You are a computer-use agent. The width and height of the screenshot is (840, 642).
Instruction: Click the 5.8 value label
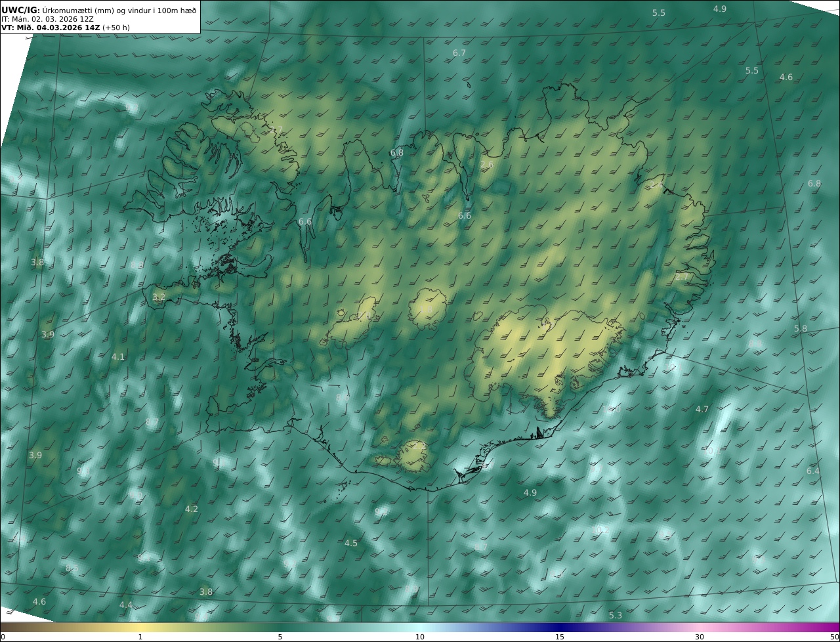pos(801,328)
